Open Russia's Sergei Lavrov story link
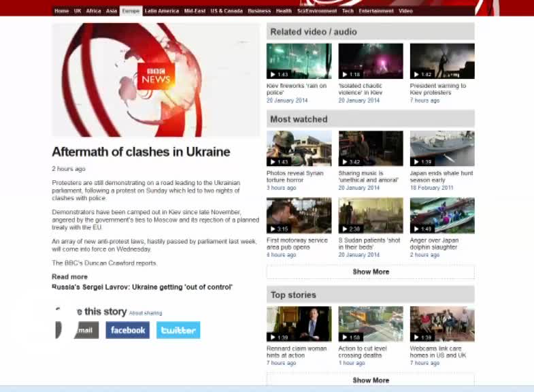 tap(142, 287)
